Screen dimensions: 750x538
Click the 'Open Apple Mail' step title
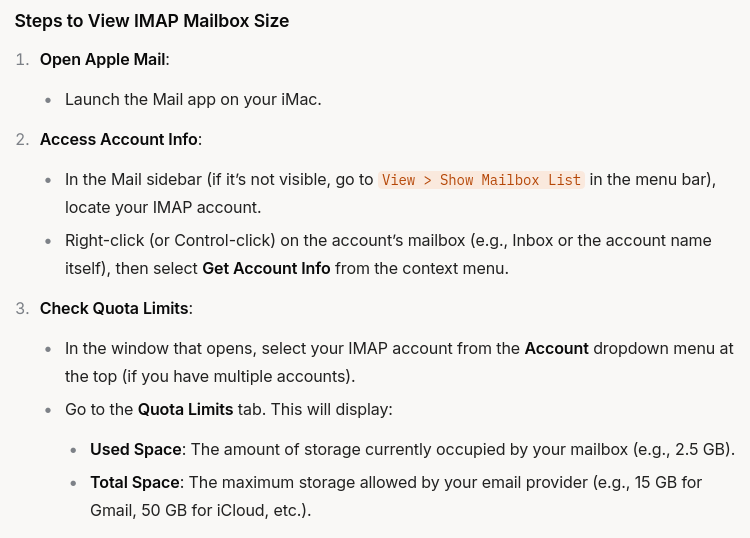coord(103,59)
